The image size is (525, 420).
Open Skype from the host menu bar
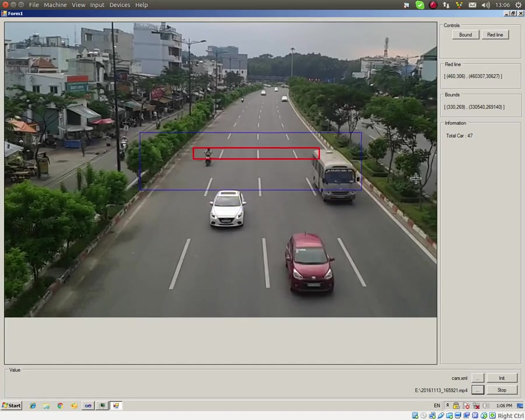coord(418,5)
